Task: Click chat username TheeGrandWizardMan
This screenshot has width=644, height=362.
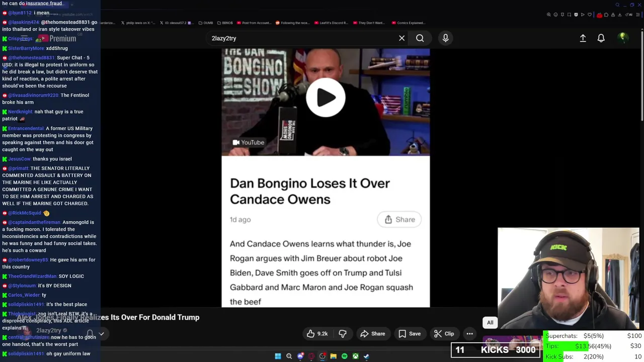Action: tap(32, 276)
